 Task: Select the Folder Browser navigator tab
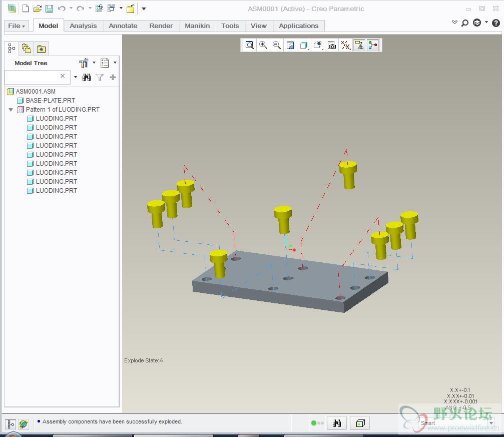point(26,49)
